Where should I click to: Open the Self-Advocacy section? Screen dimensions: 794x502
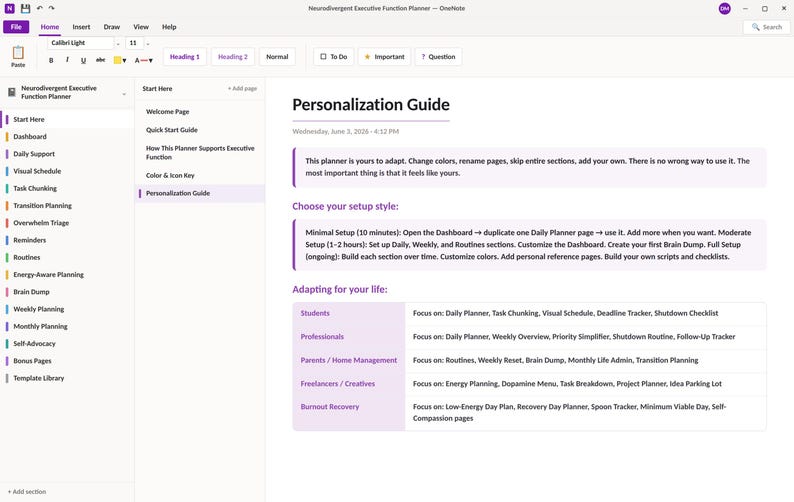tap(67, 343)
